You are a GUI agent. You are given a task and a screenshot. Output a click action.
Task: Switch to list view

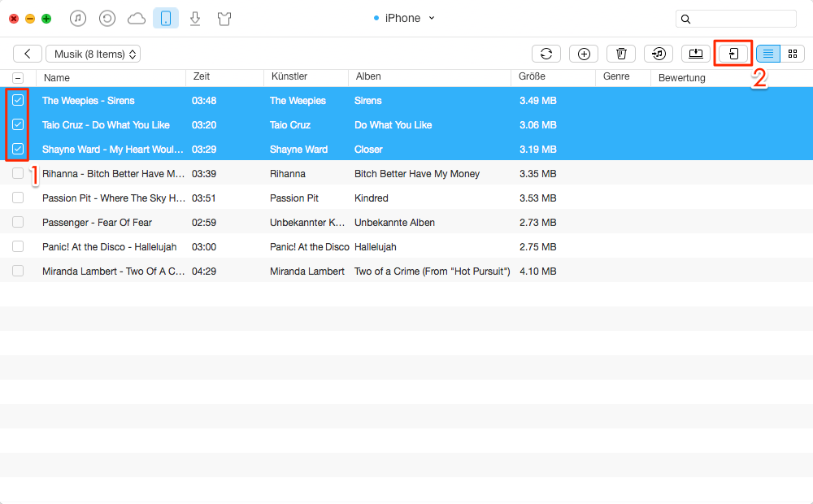click(768, 54)
